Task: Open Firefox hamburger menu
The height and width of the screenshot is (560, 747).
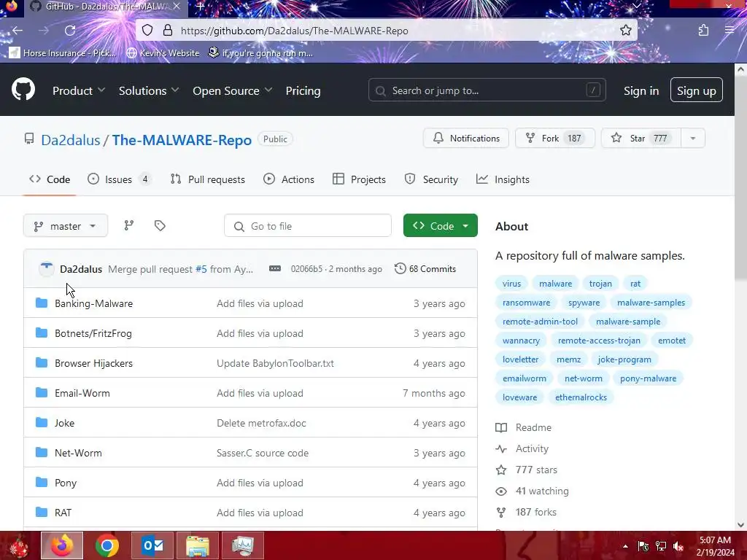Action: (x=729, y=31)
